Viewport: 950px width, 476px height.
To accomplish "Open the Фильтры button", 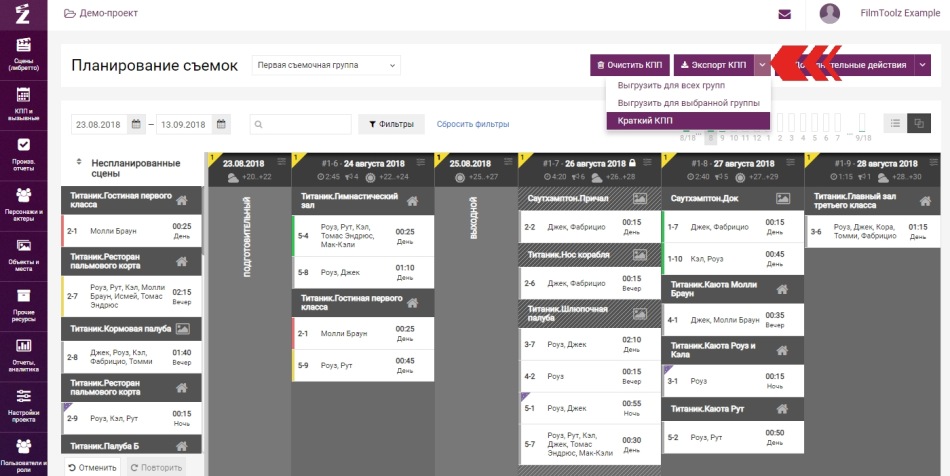I will coord(391,124).
